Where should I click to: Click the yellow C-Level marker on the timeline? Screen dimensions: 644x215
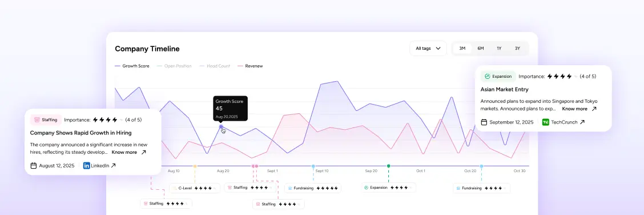pyautogui.click(x=195, y=166)
